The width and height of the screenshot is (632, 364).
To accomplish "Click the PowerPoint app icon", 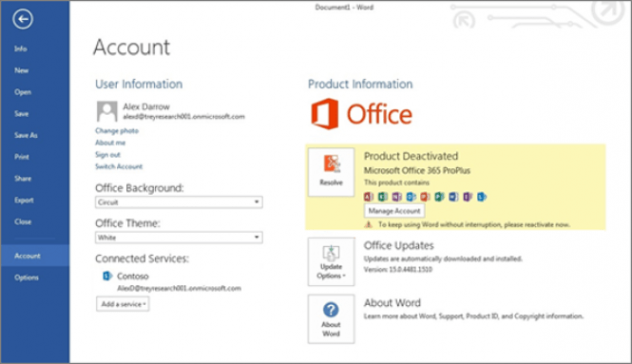I will pyautogui.click(x=425, y=197).
